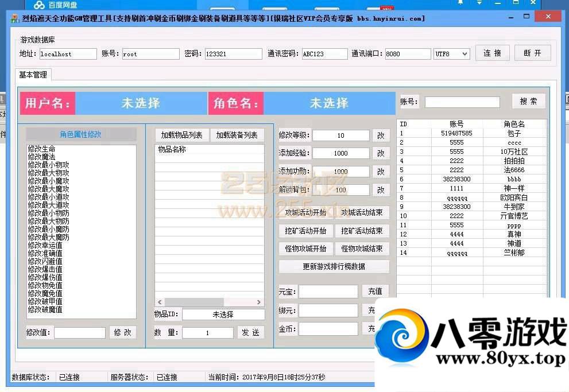569x392 pixels.
Task: Switch to the 基本管理 tab
Action: pyautogui.click(x=32, y=75)
